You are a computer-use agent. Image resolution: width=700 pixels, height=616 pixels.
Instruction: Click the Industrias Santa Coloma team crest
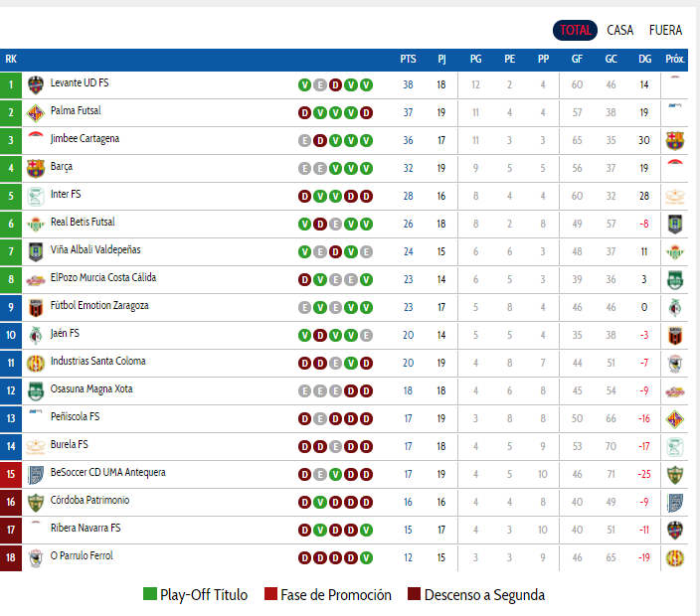[x=35, y=363]
